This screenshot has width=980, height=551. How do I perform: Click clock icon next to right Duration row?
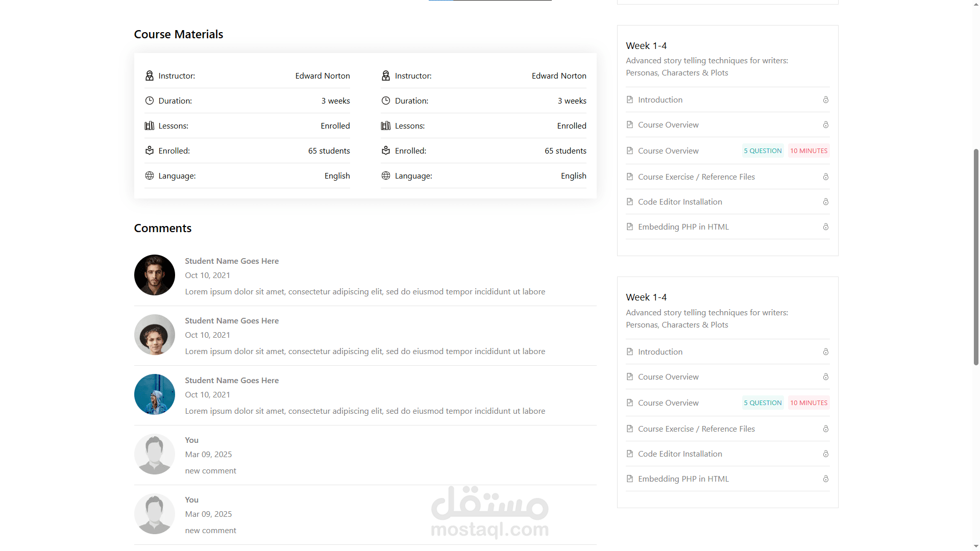click(386, 101)
